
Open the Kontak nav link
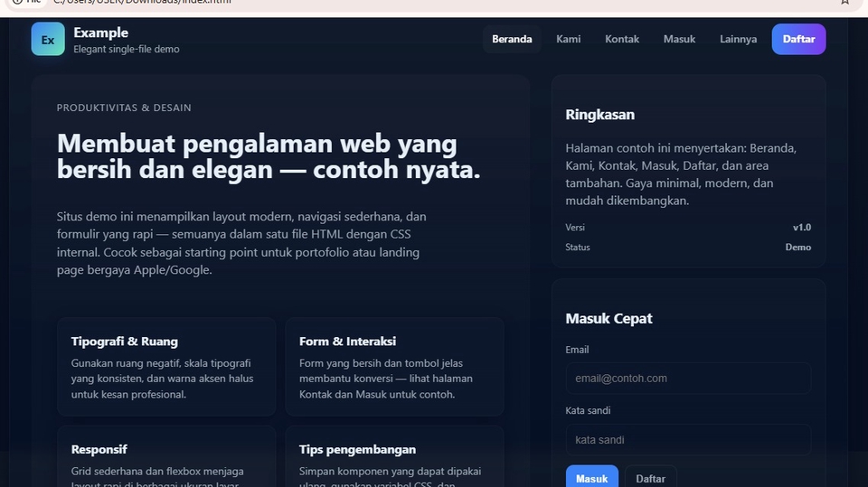pyautogui.click(x=622, y=39)
